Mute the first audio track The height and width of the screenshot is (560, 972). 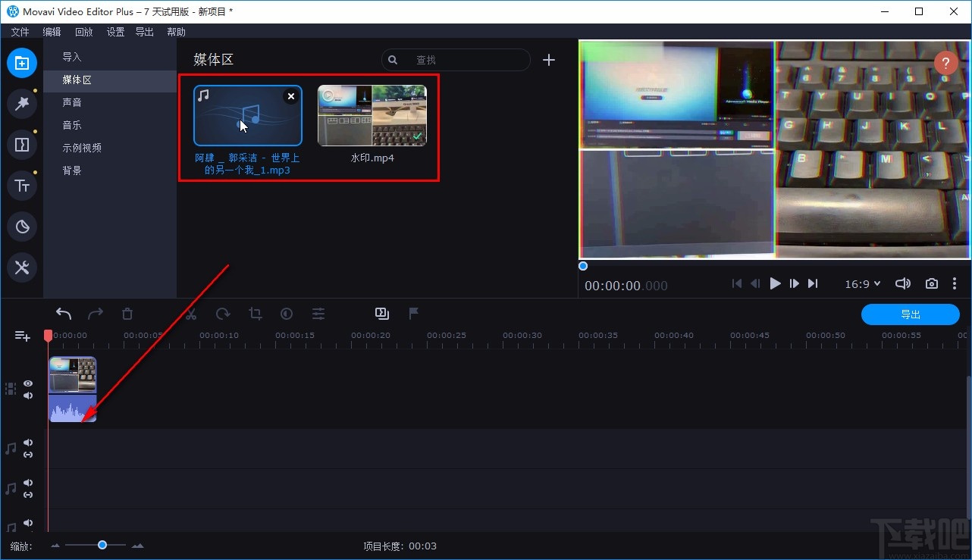(28, 443)
